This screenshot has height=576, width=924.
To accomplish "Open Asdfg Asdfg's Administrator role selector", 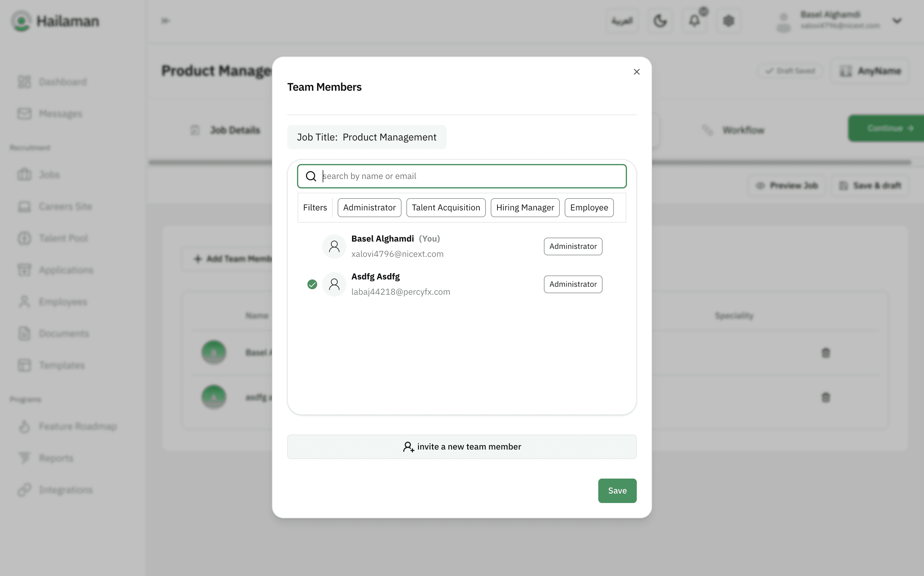I will click(573, 284).
